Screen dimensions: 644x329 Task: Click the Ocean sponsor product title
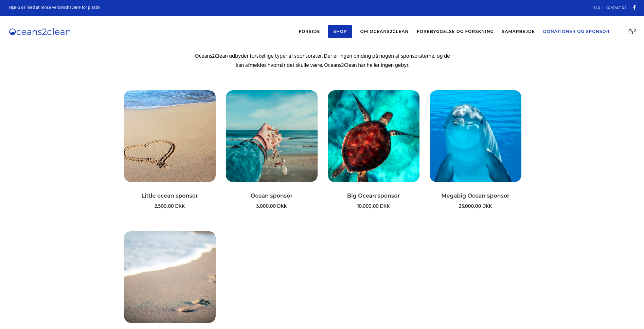pos(271,196)
